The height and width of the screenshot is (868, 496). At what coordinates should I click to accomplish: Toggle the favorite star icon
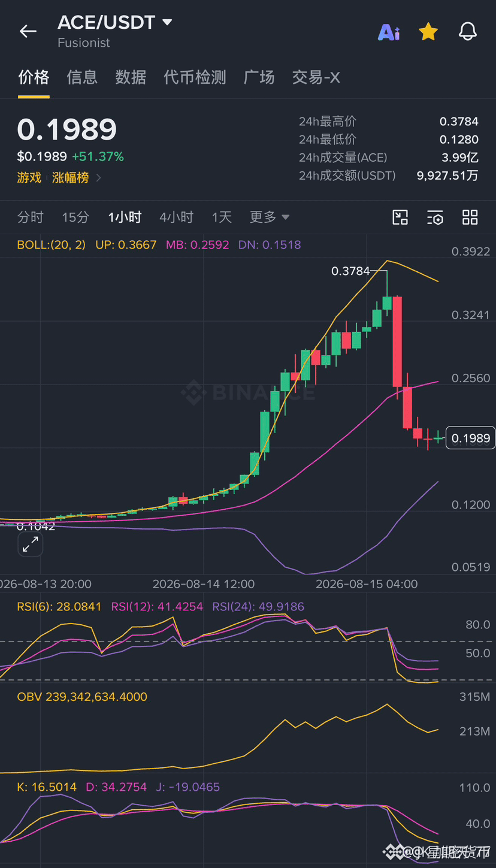click(428, 31)
